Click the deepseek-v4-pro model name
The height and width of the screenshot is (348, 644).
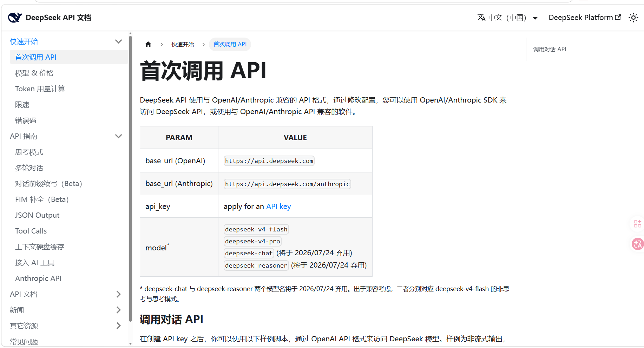(x=252, y=241)
